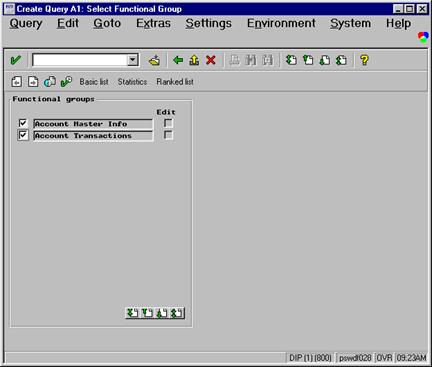Click the Statistics button

point(132,82)
